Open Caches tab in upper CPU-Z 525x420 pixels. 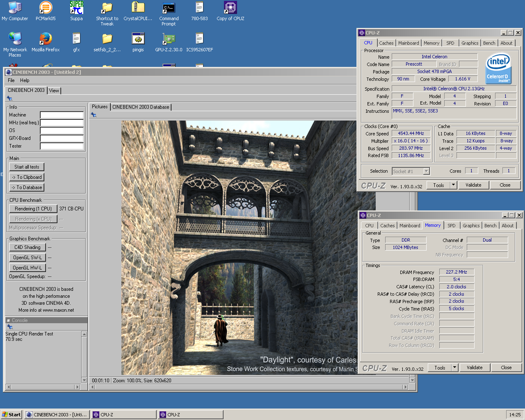(386, 43)
